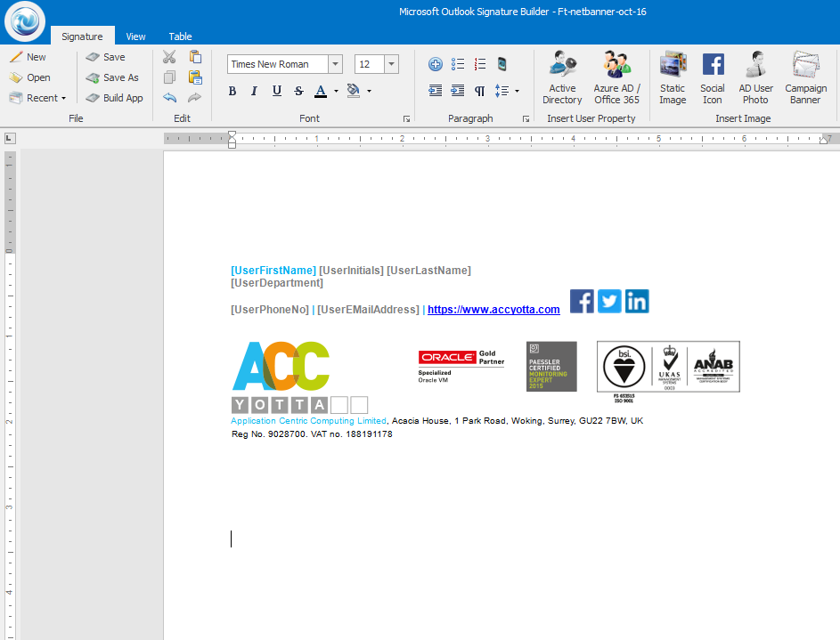840x640 pixels.
Task: Click the https://www.accyotta.com hyperlink
Action: point(493,309)
